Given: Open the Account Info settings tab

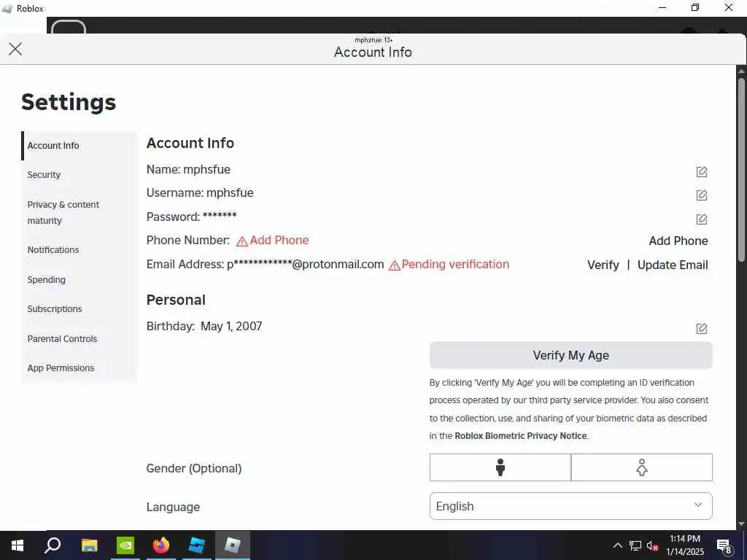Looking at the screenshot, I should [x=79, y=146].
